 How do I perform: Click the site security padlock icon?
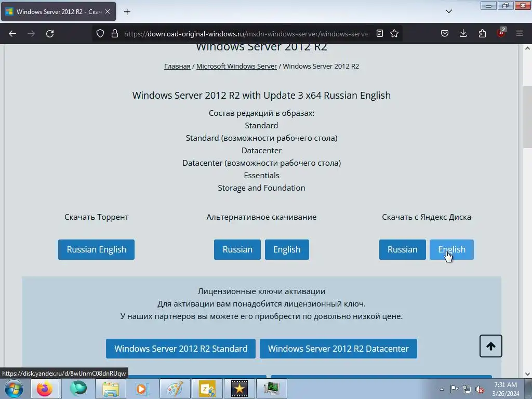(x=115, y=33)
